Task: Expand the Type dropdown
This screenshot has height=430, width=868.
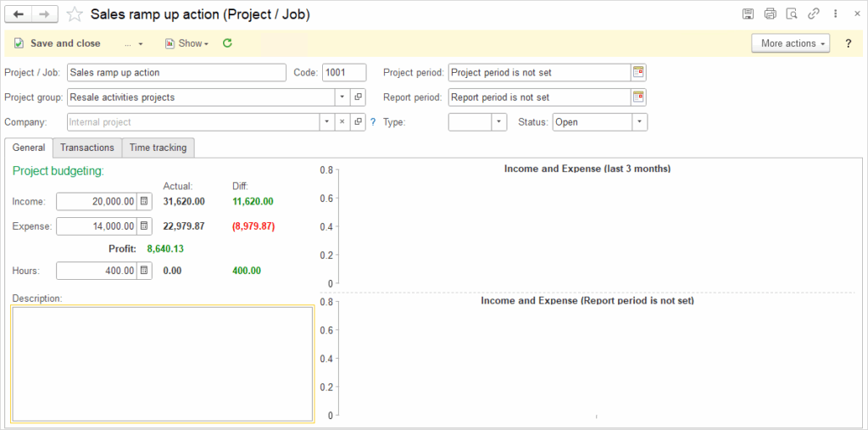Action: (499, 122)
